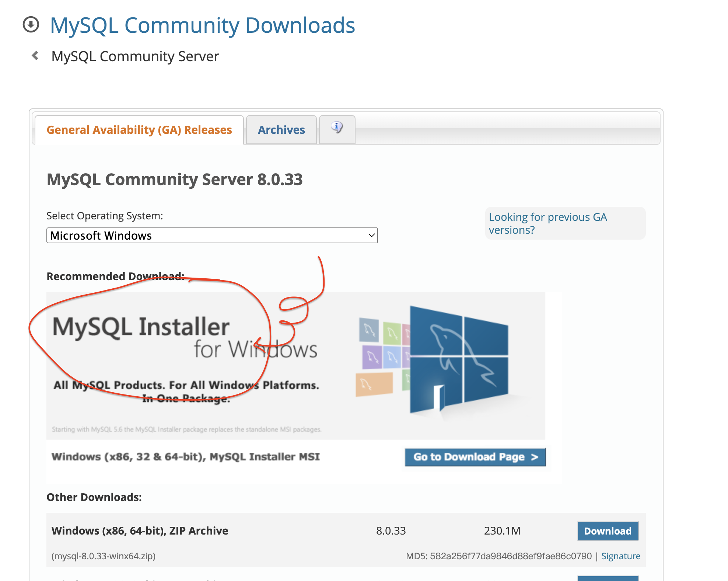Screen dimensions: 728x581
Task: Download the Windows 64-bit ZIP Archive
Action: [607, 531]
